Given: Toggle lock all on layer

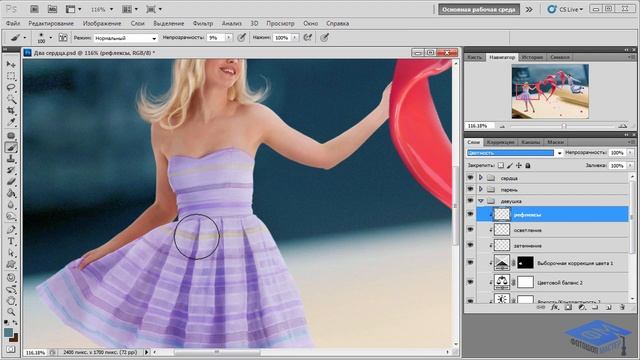Looking at the screenshot, I should click(528, 165).
